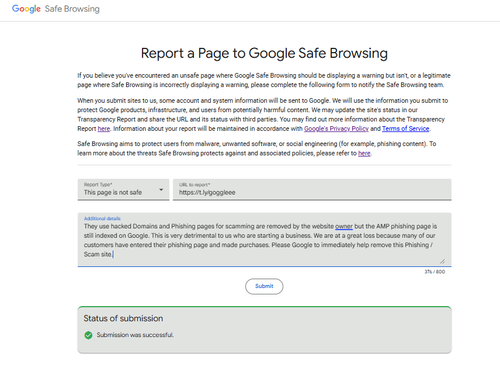Click the Safe Browsing header text
This screenshot has height=375, width=500.
pos(72,9)
